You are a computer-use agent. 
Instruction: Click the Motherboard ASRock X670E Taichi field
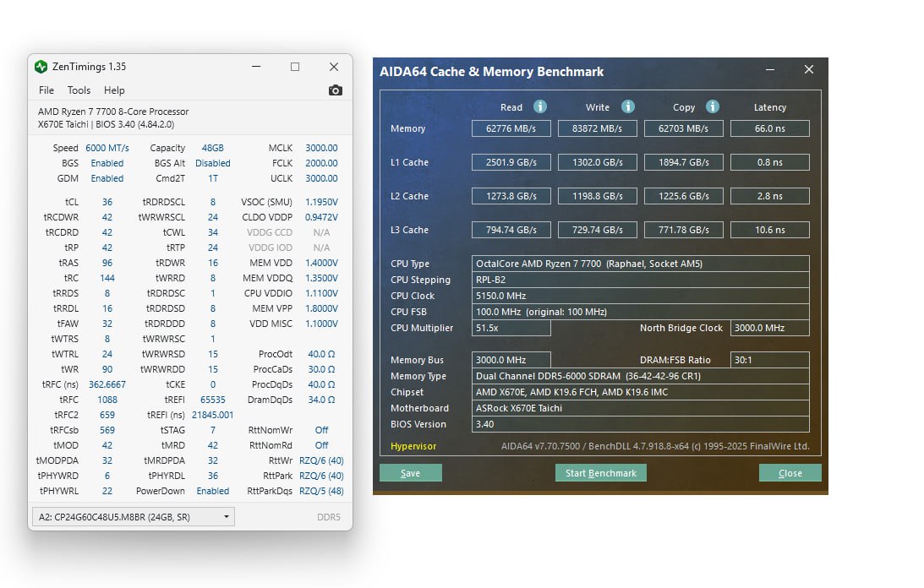click(641, 408)
